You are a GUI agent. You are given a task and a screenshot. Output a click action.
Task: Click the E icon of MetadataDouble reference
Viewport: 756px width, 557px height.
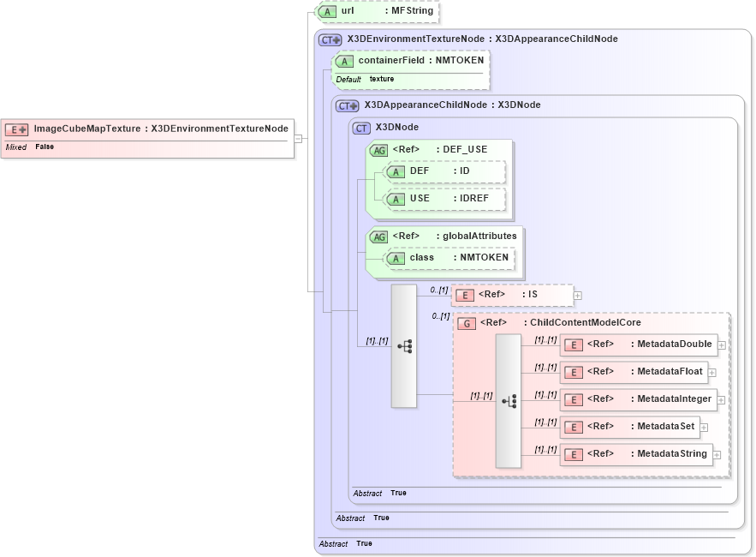574,345
